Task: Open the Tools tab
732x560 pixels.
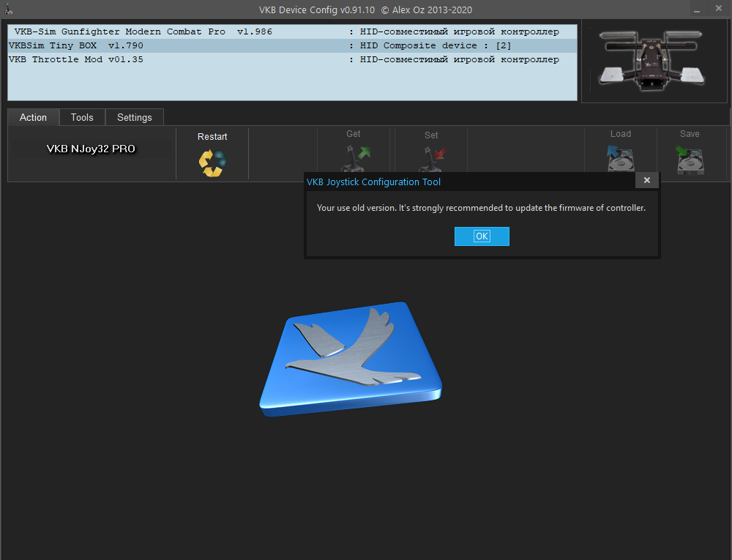Action: coord(82,117)
